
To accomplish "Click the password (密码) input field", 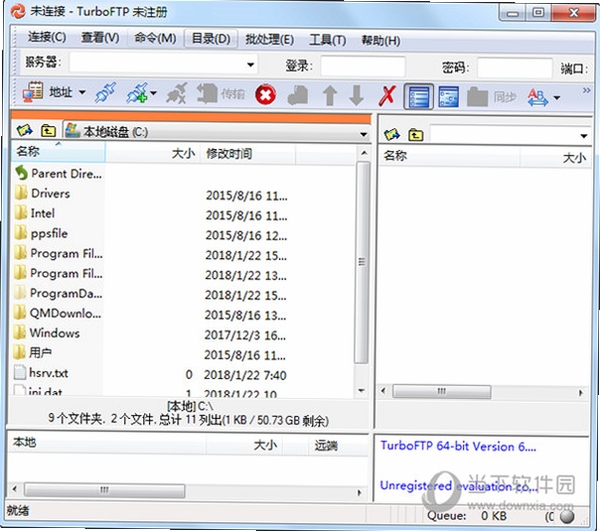I will click(515, 68).
